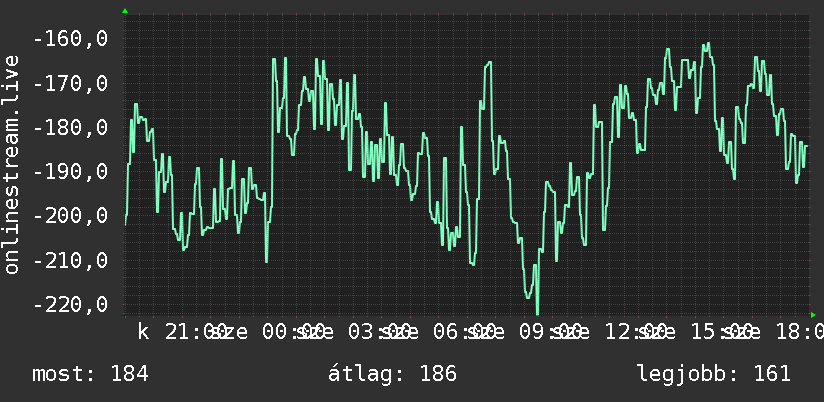Select the 'sze 03:00' time label

pos(354,332)
